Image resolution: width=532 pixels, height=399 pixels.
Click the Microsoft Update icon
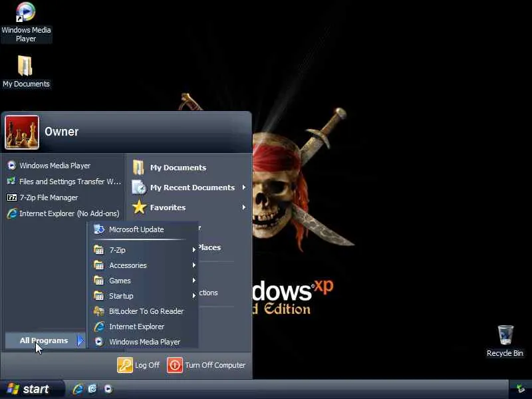click(99, 229)
